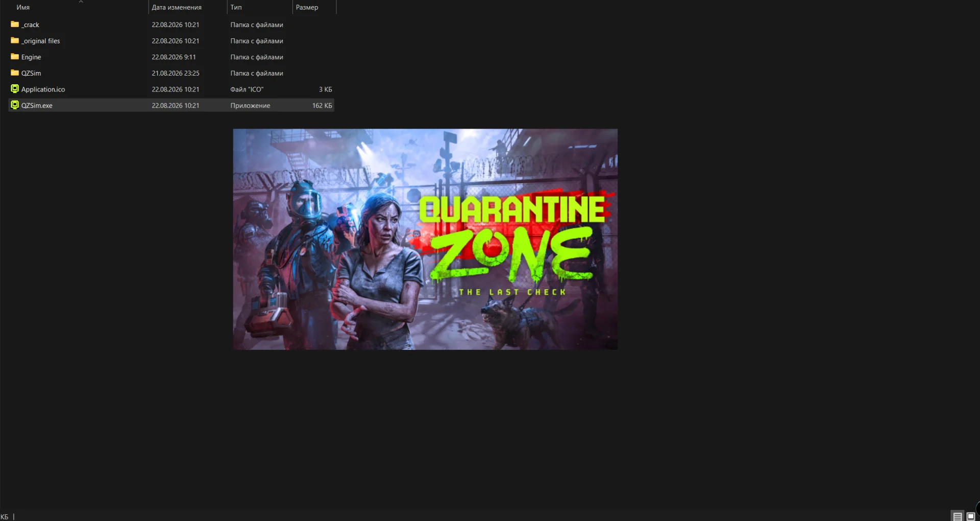
Task: Click the 3 КБ size value
Action: (326, 89)
